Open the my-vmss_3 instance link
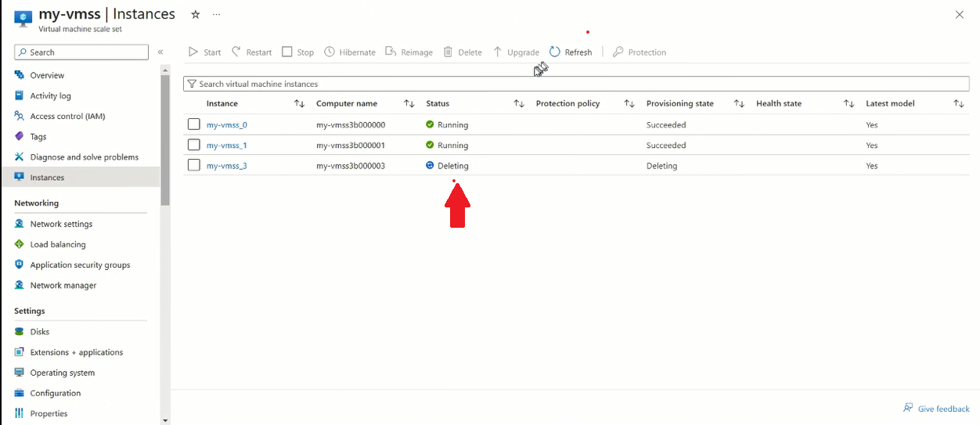This screenshot has height=425, width=980. pyautogui.click(x=227, y=166)
